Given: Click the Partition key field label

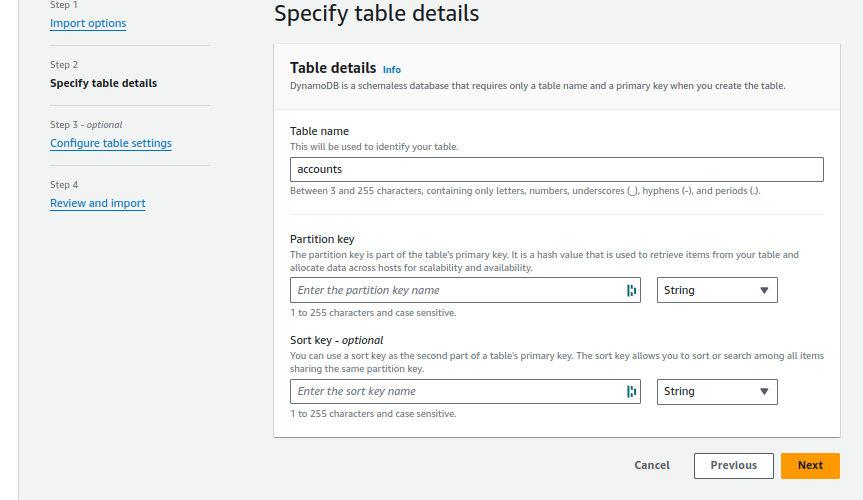Looking at the screenshot, I should tap(322, 239).
